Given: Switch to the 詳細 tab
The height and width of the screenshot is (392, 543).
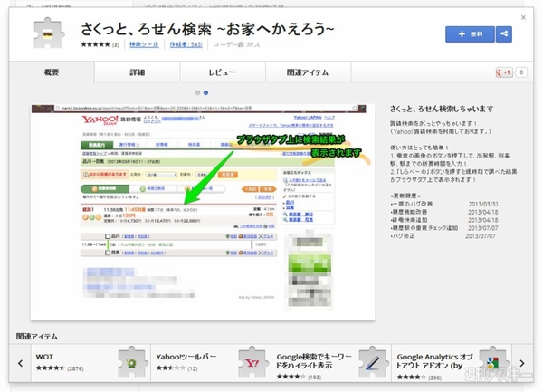Looking at the screenshot, I should pos(138,72).
